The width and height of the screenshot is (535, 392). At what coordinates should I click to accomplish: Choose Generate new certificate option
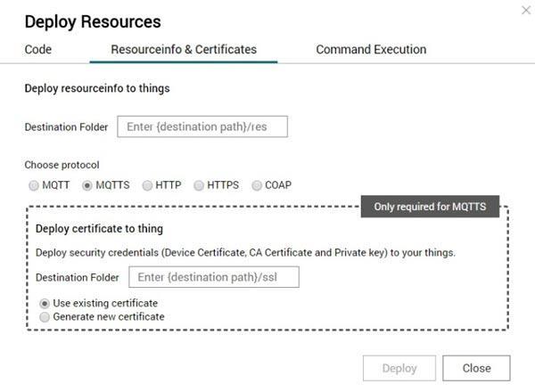tap(45, 316)
